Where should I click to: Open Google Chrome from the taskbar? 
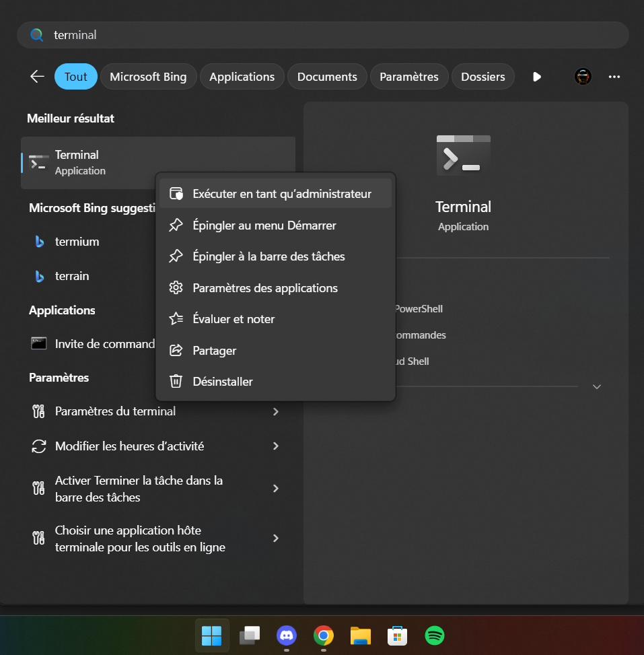(324, 635)
